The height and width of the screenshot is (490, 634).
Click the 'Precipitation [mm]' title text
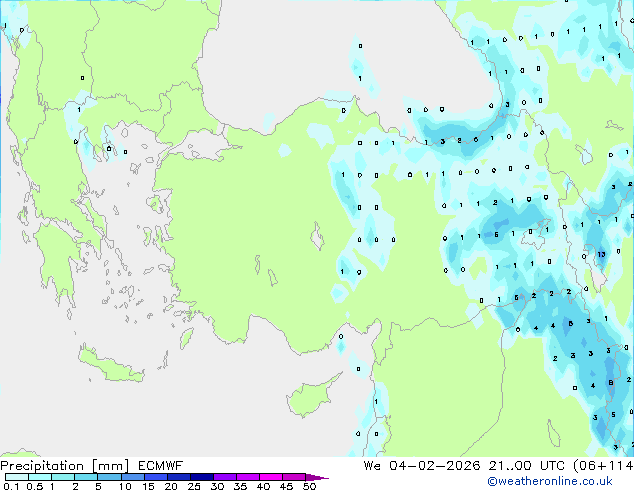click(x=65, y=466)
